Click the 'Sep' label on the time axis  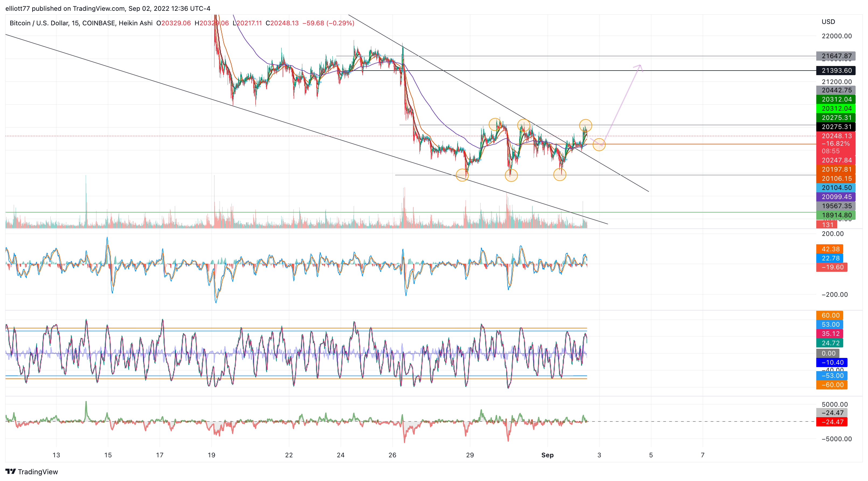[x=547, y=455]
